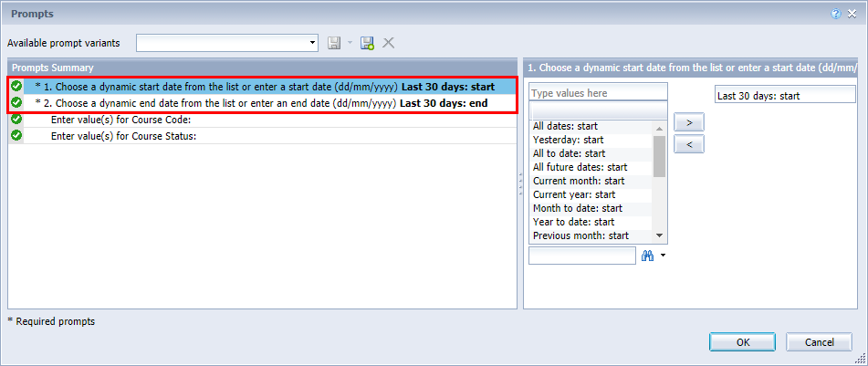868x366 pixels.
Task: Select 'Enter value(s) for Course Status' prompt
Action: [x=124, y=136]
